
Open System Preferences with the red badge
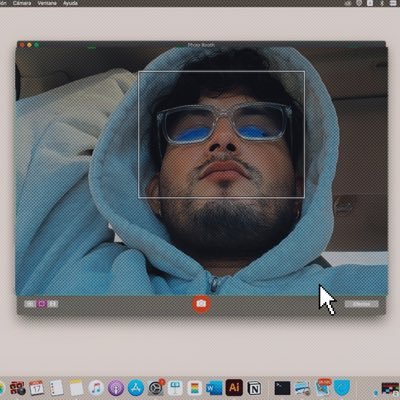click(x=156, y=388)
